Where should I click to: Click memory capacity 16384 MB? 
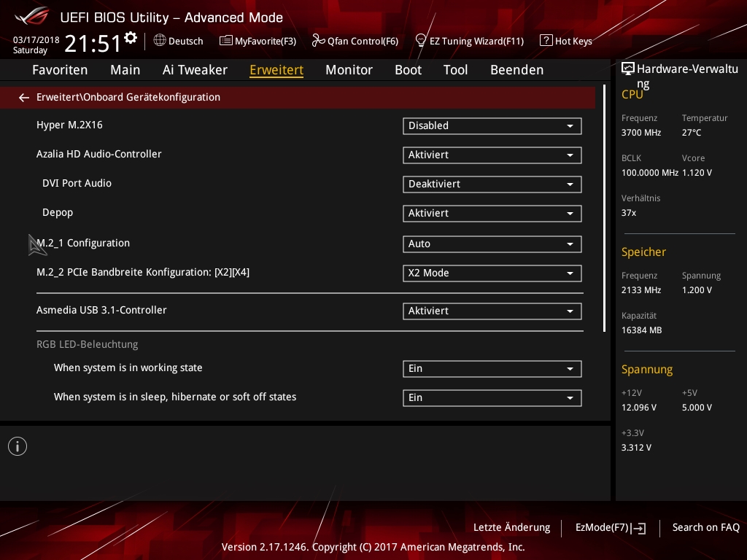(x=642, y=330)
